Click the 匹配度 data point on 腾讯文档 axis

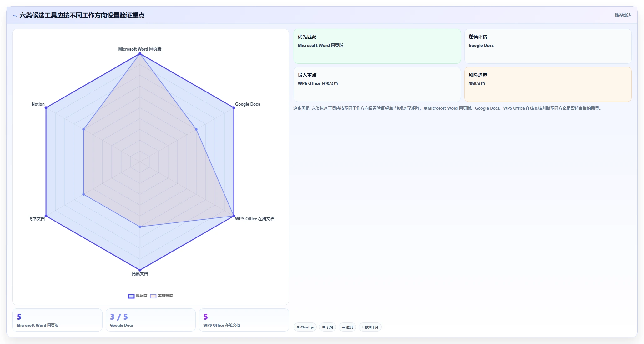(140, 270)
